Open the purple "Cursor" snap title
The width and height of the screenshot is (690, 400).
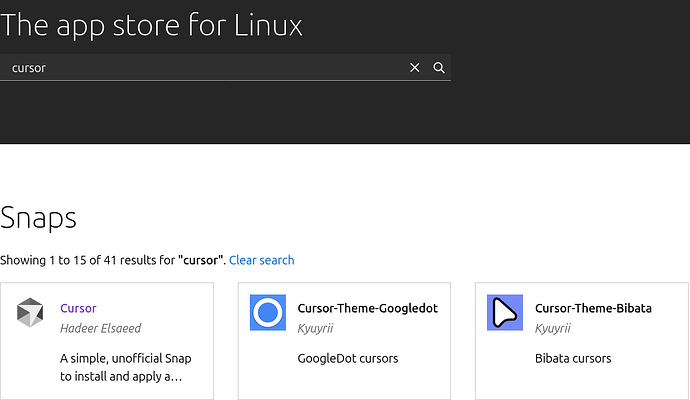click(78, 308)
